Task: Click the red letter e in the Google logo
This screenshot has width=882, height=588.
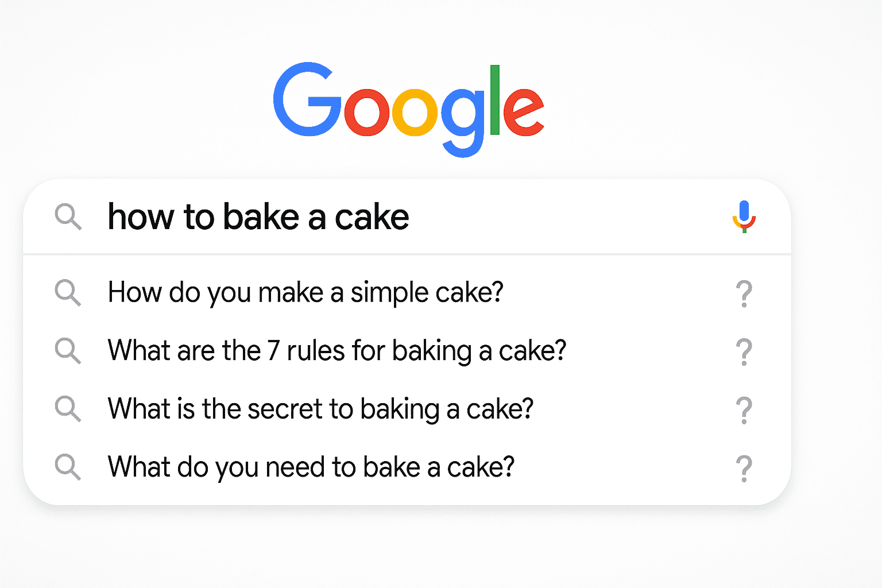Action: pos(524,111)
